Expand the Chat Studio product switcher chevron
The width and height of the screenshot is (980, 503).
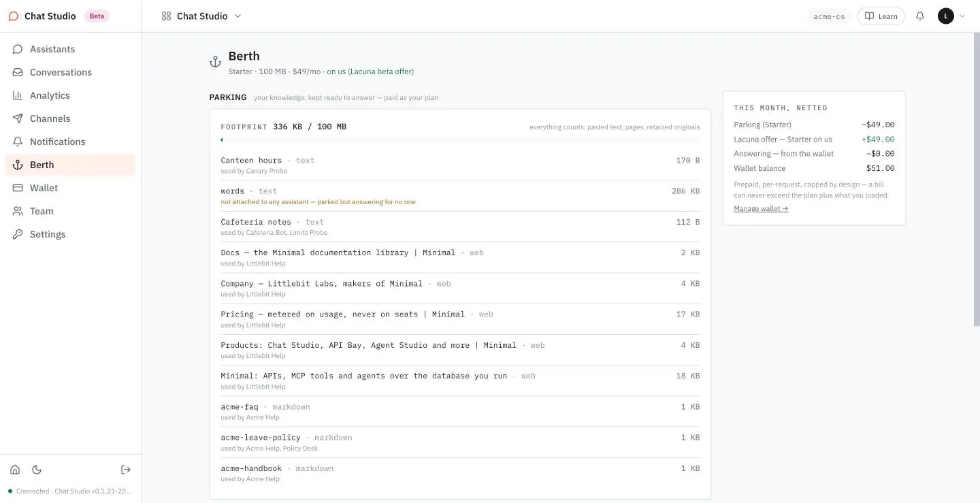tap(238, 16)
